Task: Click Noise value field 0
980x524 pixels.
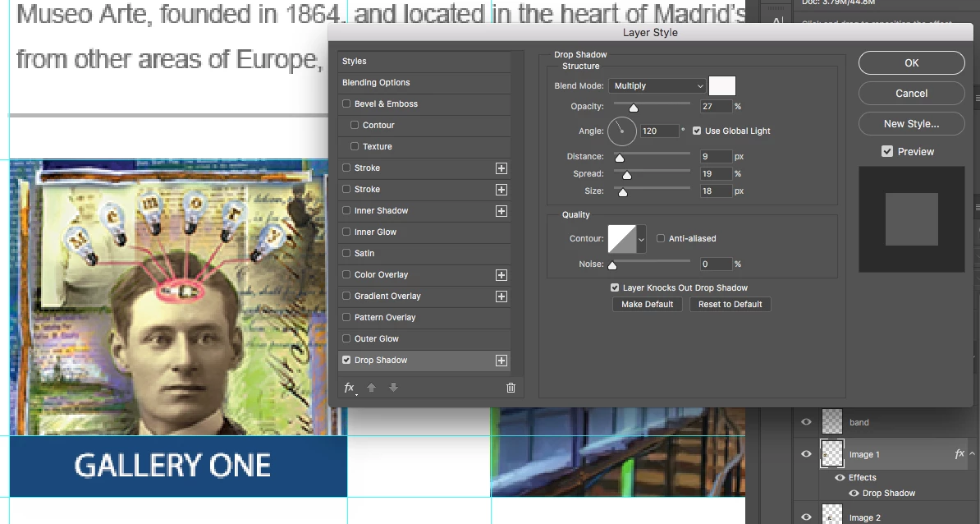Action: (x=716, y=264)
